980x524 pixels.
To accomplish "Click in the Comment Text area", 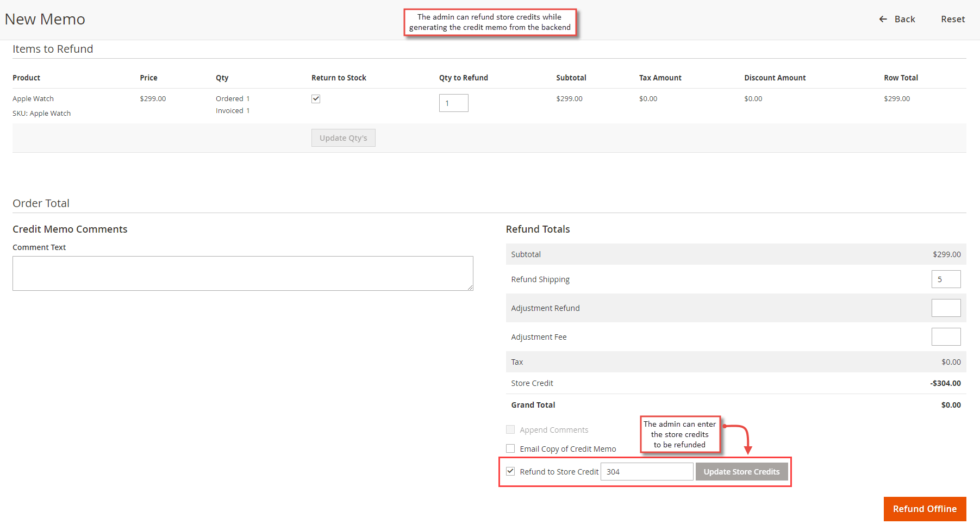I will 243,273.
